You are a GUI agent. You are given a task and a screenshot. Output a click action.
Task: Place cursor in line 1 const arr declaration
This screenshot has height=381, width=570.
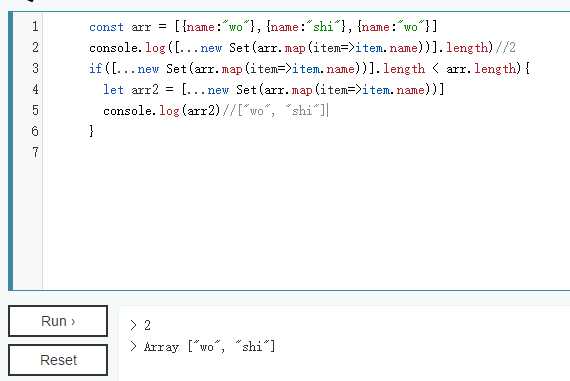[x=263, y=27]
